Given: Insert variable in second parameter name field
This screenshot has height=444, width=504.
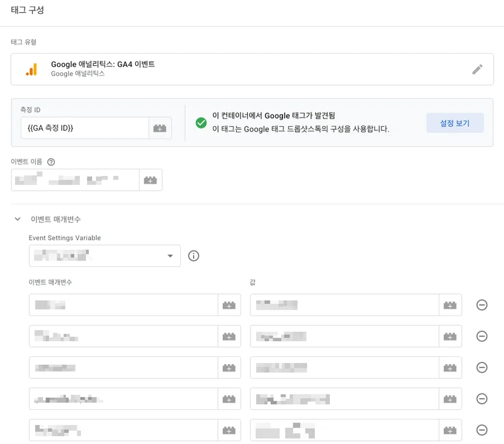Looking at the screenshot, I should (x=229, y=336).
